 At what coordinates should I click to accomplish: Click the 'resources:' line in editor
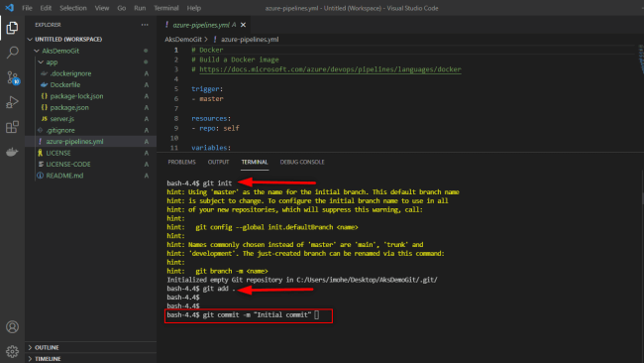point(211,118)
